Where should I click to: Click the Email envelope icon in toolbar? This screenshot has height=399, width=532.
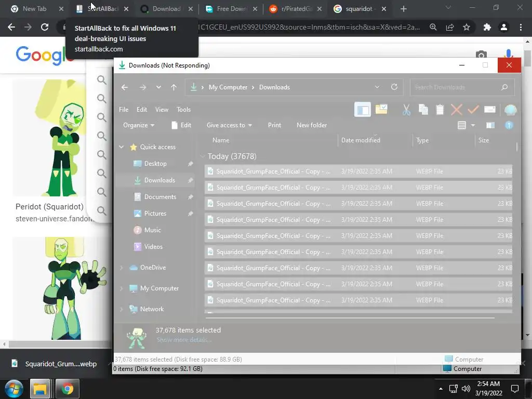click(x=489, y=109)
